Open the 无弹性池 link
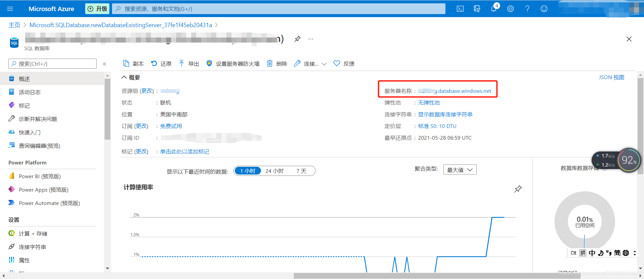 429,102
